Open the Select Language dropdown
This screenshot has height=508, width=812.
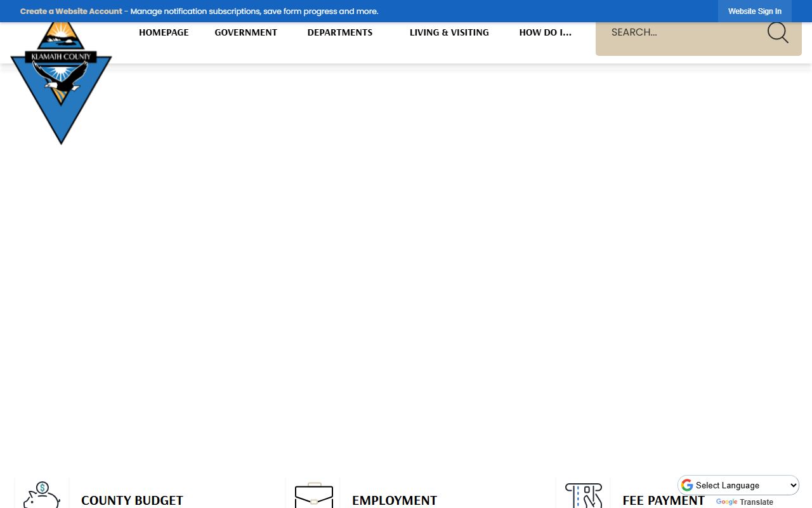pos(738,485)
